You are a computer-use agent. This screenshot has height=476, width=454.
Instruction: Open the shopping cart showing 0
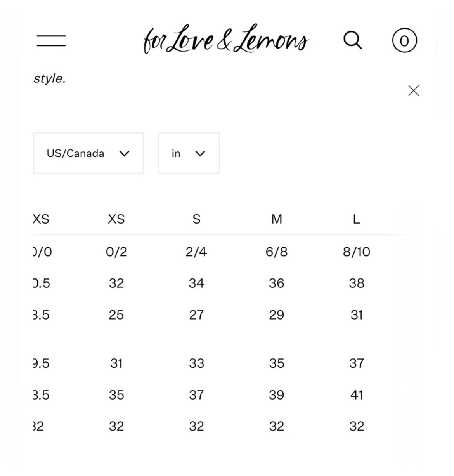click(x=404, y=40)
